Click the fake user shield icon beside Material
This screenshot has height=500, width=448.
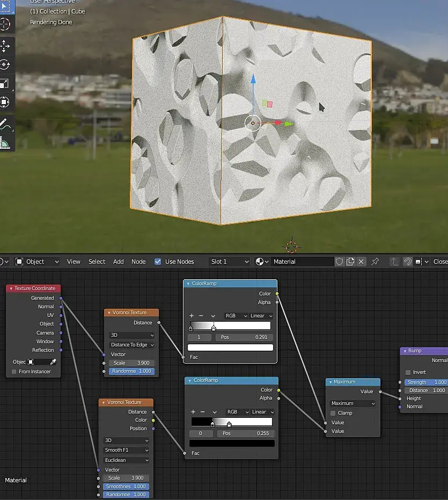coord(339,262)
